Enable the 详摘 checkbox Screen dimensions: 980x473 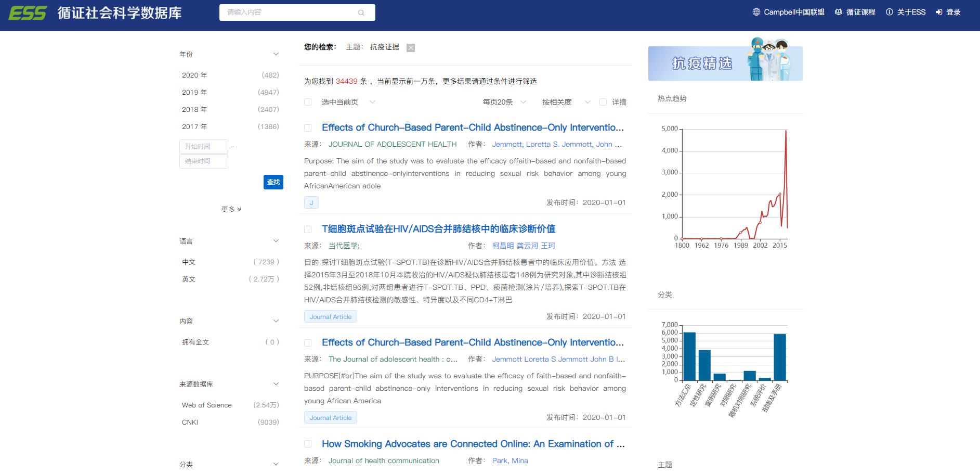[x=603, y=102]
